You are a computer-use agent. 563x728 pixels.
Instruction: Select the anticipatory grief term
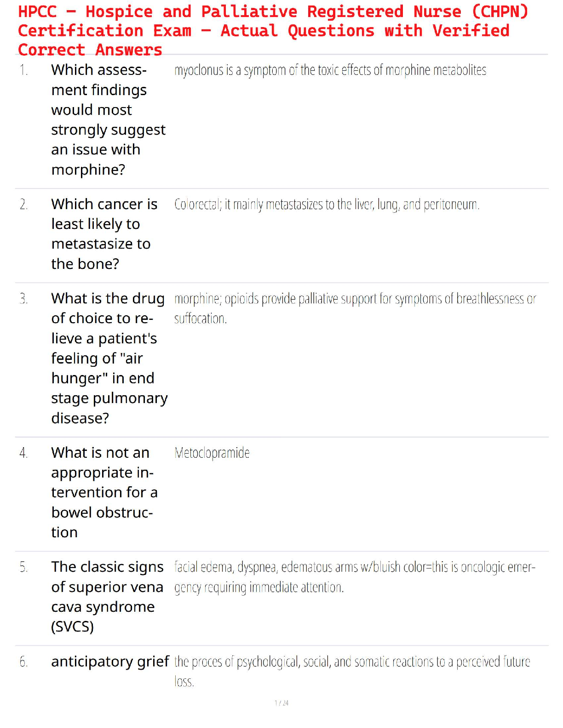coord(110,662)
